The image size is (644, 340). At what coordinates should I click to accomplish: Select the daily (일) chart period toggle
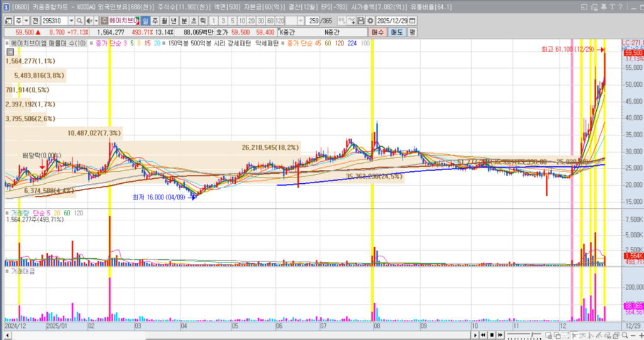pyautogui.click(x=146, y=21)
